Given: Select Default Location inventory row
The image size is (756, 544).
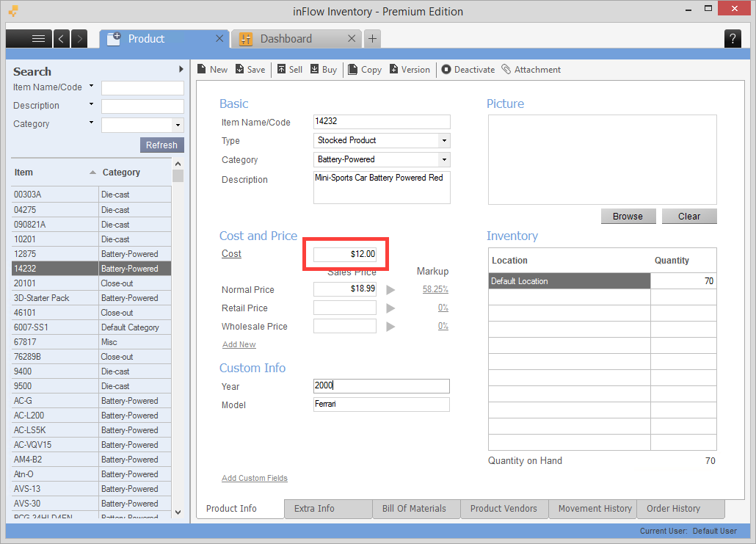Looking at the screenshot, I should click(570, 281).
